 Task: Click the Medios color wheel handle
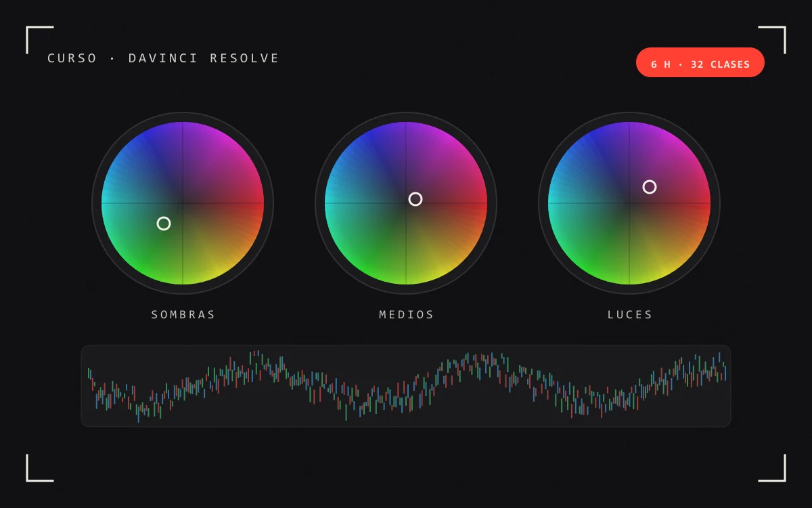point(415,199)
